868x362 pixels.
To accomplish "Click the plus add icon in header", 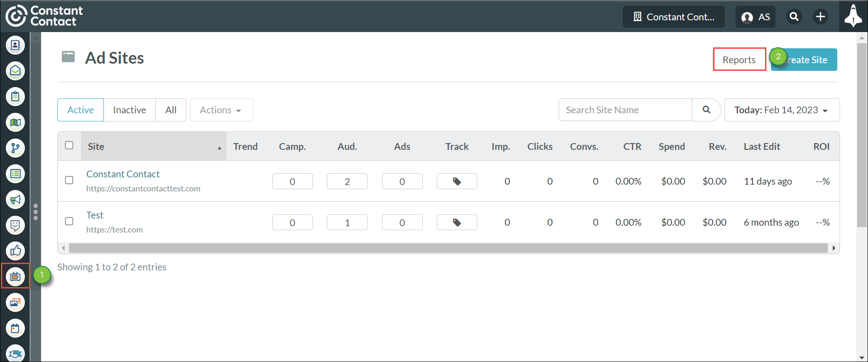I will pos(821,17).
